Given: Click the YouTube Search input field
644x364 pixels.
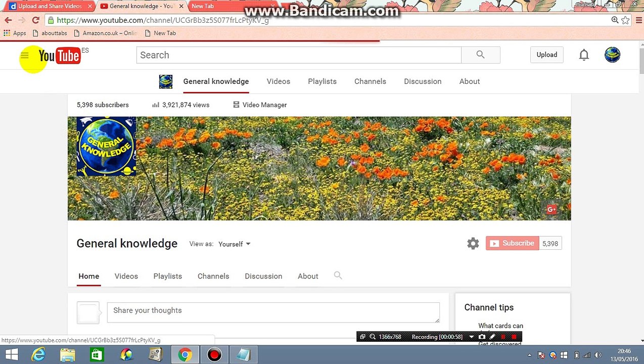Looking at the screenshot, I should coord(299,55).
